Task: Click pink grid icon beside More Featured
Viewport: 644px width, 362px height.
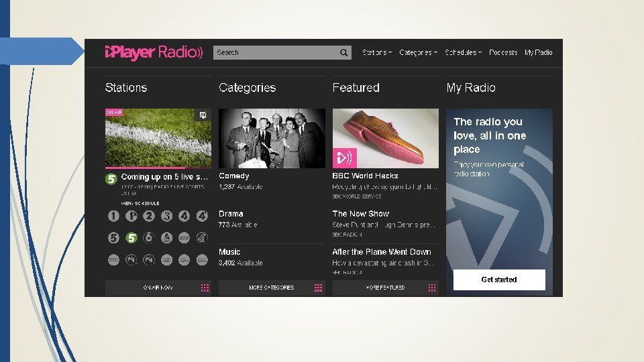Action: [432, 288]
